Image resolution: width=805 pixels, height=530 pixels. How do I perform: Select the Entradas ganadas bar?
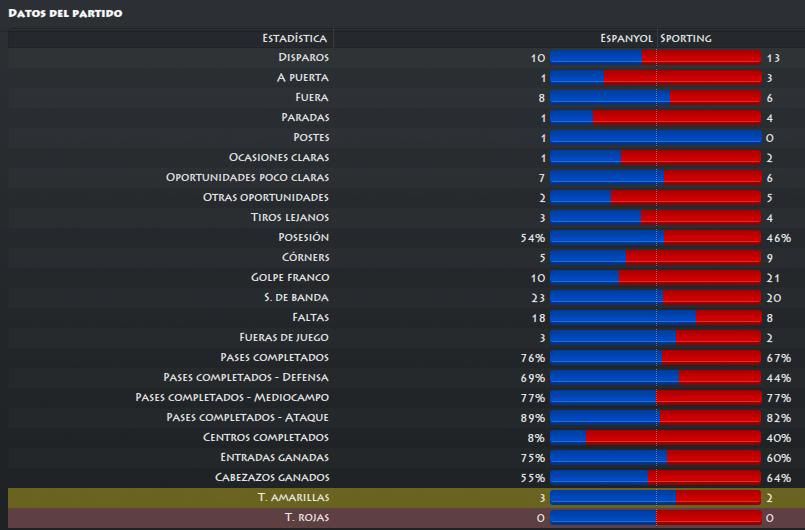pos(656,458)
